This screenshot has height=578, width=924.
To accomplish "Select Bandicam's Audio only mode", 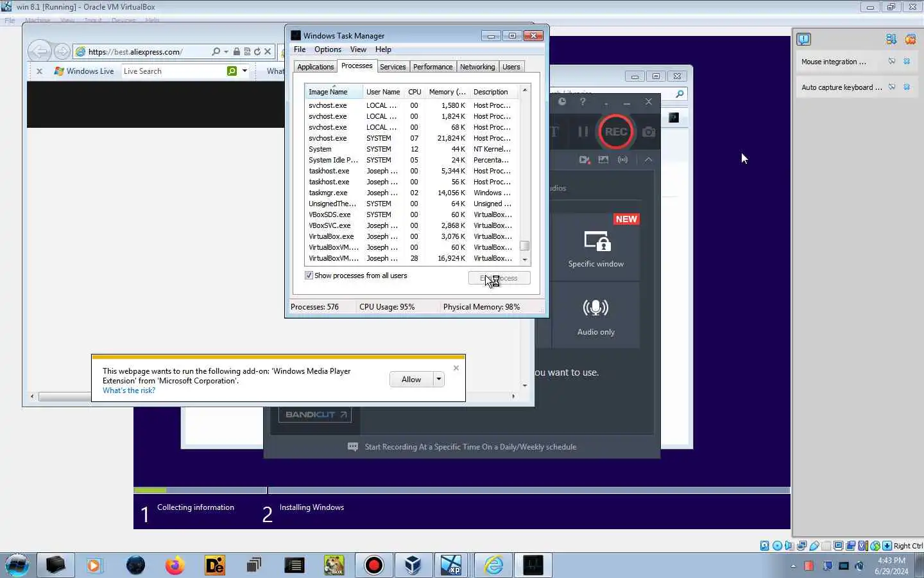I will [596, 316].
